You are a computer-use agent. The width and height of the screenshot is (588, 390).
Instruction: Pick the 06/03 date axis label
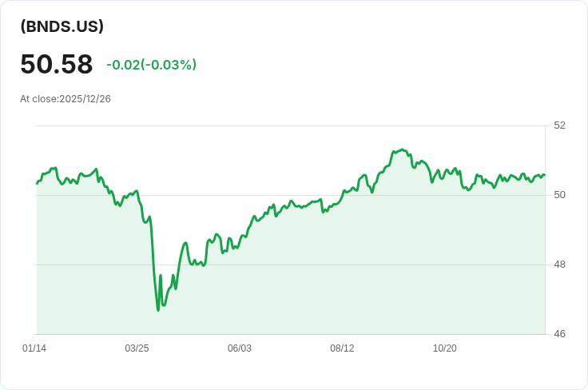point(240,348)
